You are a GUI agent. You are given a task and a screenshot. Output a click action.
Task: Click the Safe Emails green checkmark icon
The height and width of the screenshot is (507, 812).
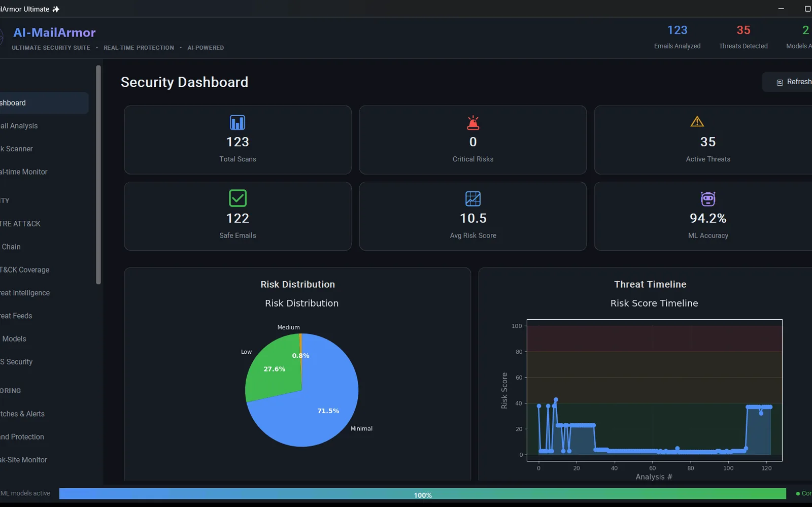click(238, 198)
